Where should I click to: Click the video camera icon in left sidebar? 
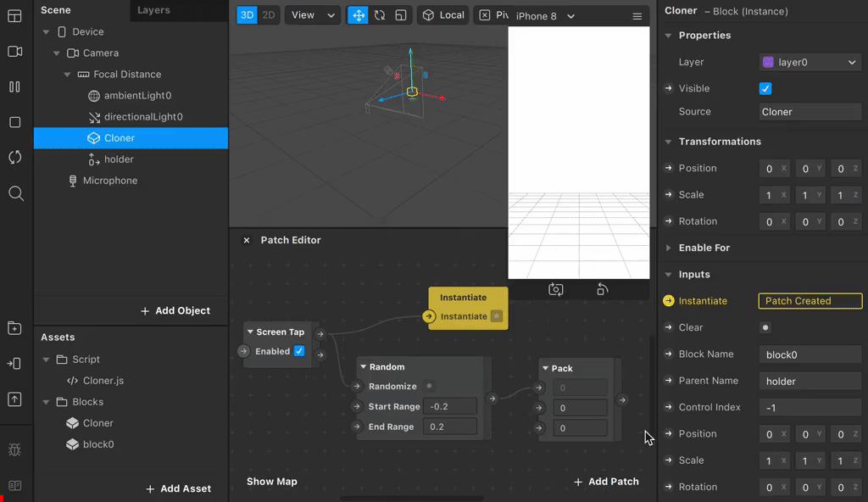(15, 52)
